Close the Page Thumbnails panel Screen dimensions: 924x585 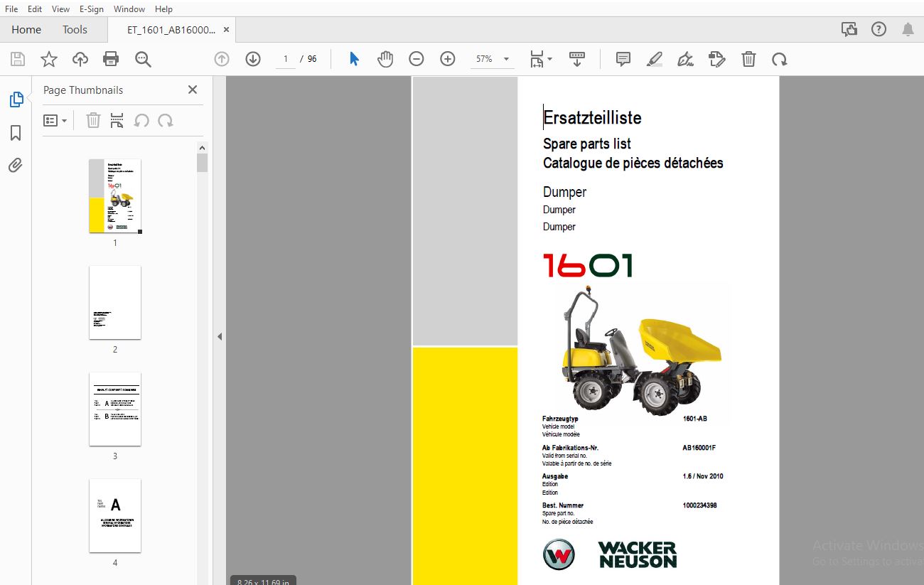pyautogui.click(x=192, y=90)
